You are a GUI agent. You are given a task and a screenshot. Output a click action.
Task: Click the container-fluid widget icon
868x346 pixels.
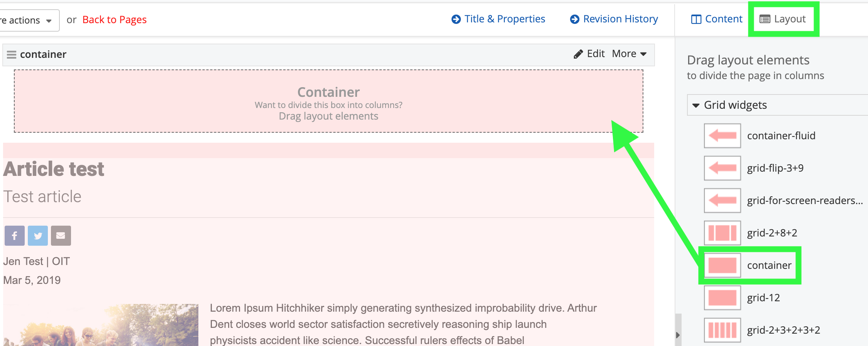point(722,136)
